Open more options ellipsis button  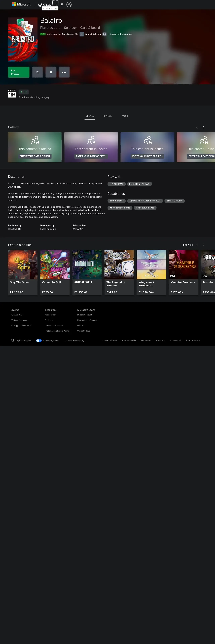[x=64, y=72]
